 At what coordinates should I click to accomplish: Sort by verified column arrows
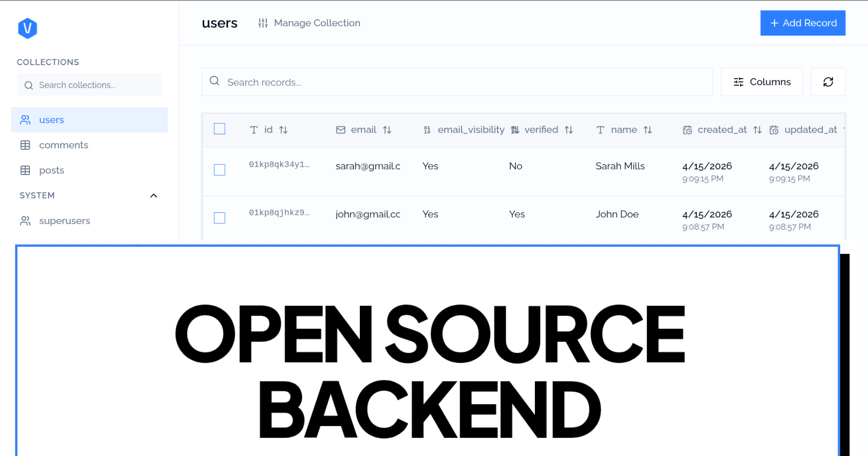click(x=569, y=130)
